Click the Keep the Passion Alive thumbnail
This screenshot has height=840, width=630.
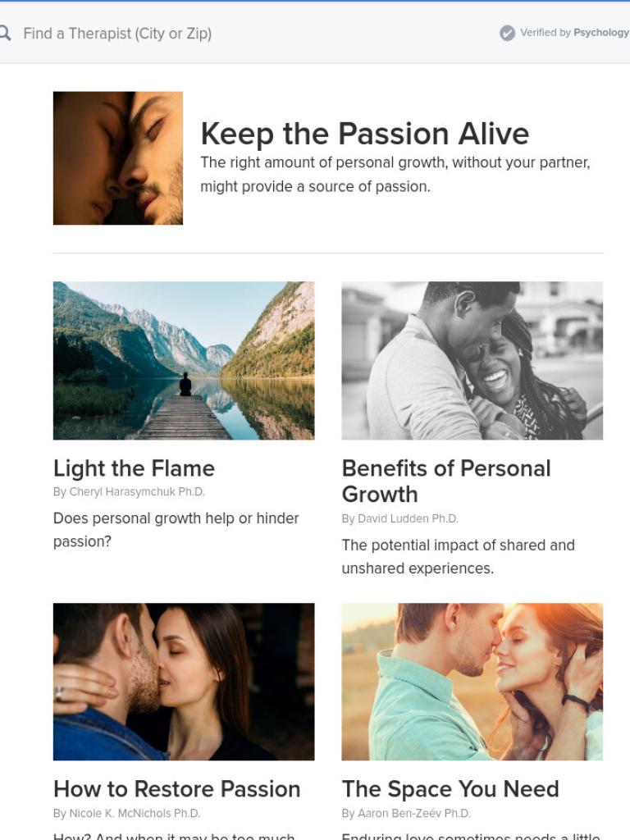coord(118,158)
